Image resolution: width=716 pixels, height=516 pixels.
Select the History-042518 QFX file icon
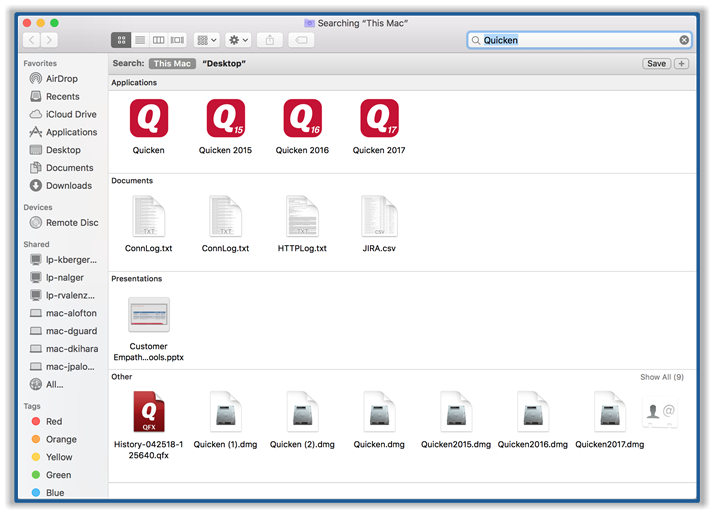(x=149, y=411)
